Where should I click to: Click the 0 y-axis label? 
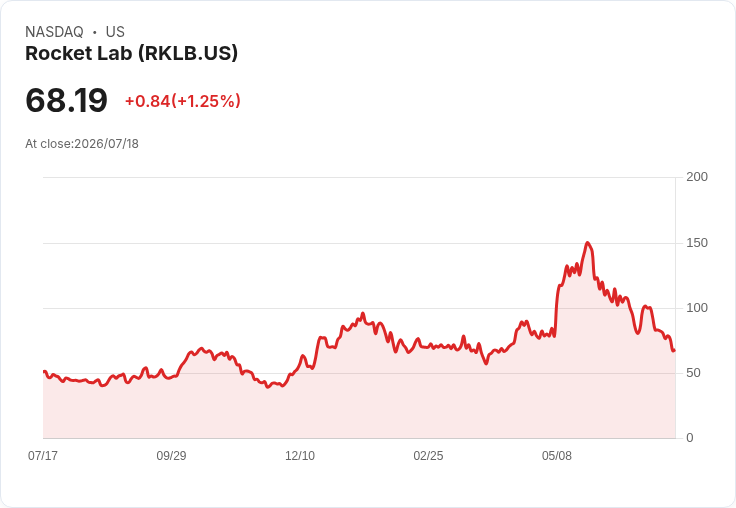690,438
